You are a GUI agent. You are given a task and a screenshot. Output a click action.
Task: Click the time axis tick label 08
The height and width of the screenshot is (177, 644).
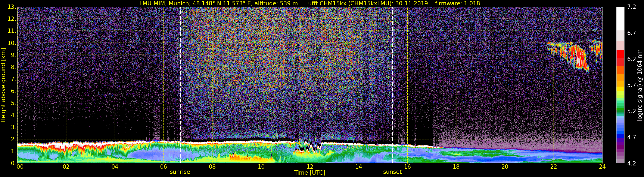click(x=212, y=167)
